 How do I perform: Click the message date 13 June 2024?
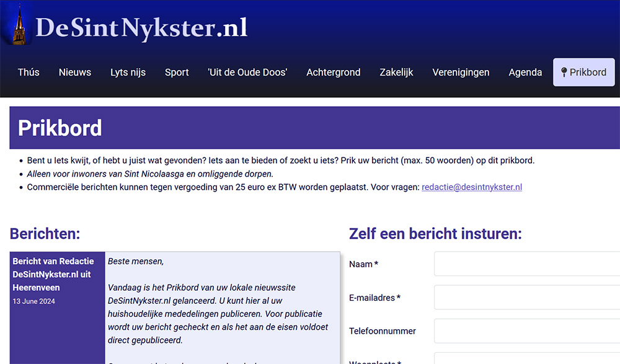33,301
